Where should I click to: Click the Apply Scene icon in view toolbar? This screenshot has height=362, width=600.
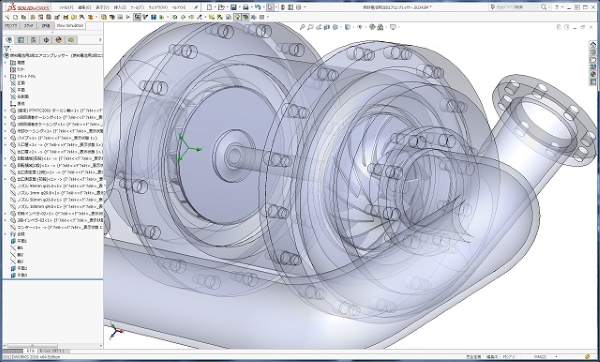pyautogui.click(x=380, y=27)
